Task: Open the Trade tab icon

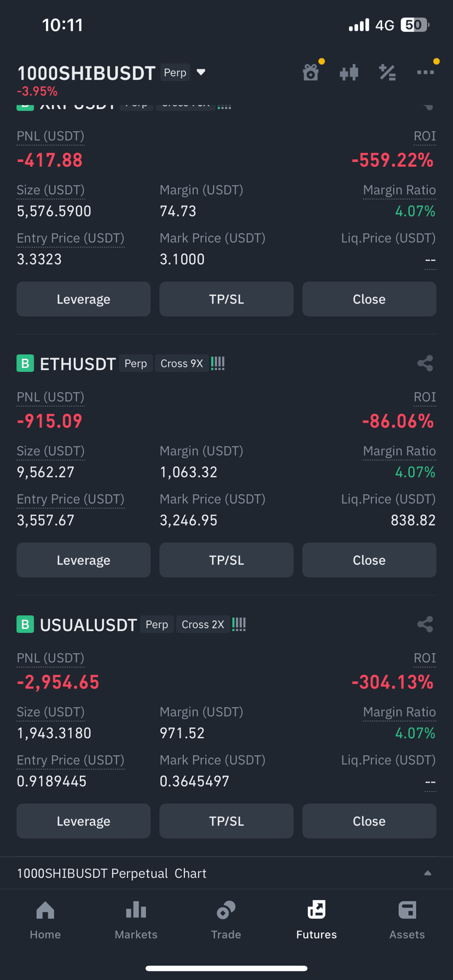Action: (226, 910)
